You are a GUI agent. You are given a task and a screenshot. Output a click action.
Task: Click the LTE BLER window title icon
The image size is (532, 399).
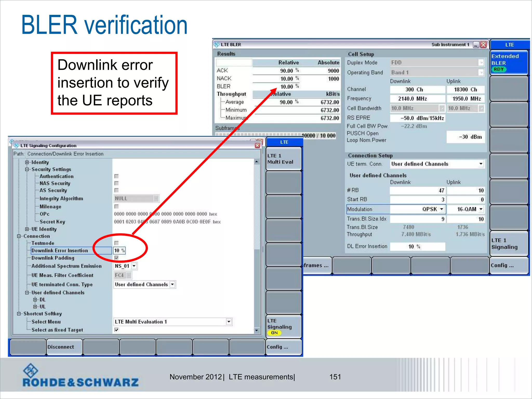click(x=217, y=44)
